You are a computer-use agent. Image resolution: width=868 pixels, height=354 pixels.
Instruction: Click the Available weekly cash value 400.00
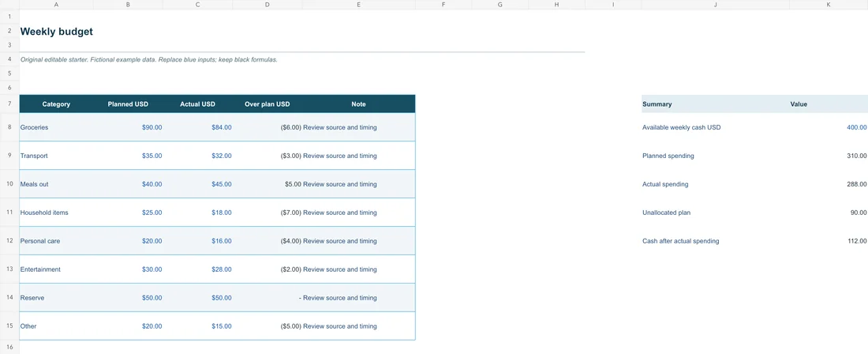tap(829, 127)
